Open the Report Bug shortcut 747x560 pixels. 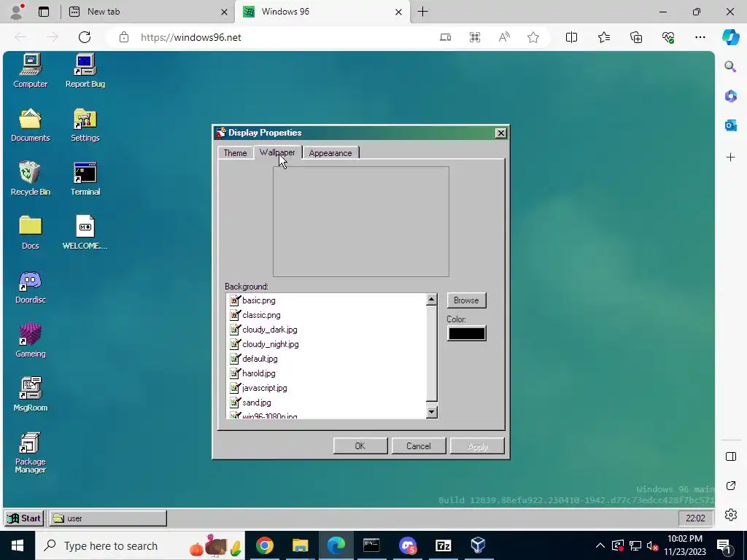[x=85, y=71]
